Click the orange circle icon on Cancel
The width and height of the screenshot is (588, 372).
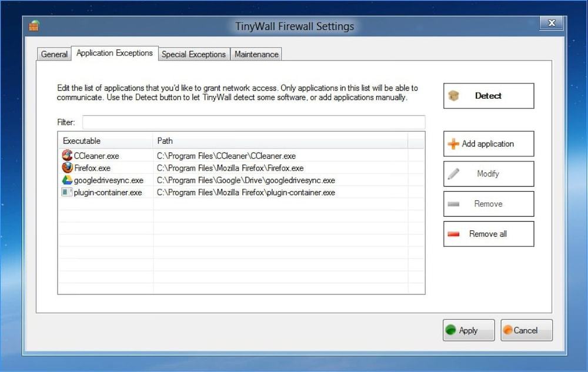tap(508, 330)
